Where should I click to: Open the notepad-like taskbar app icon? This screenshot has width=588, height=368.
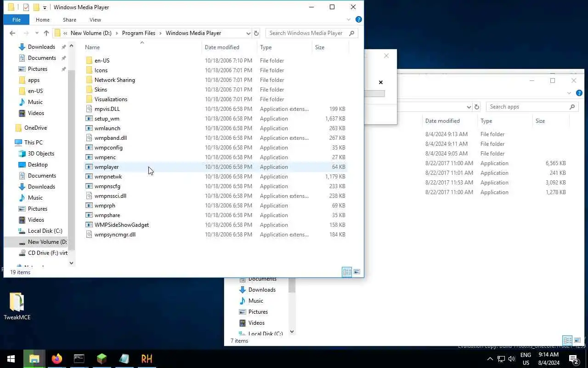coord(124,359)
